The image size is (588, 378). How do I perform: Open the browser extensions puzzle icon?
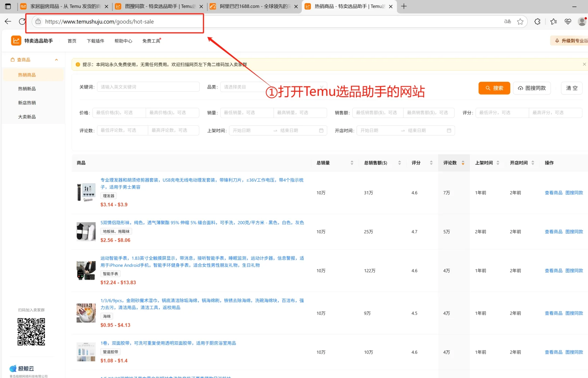pos(537,21)
